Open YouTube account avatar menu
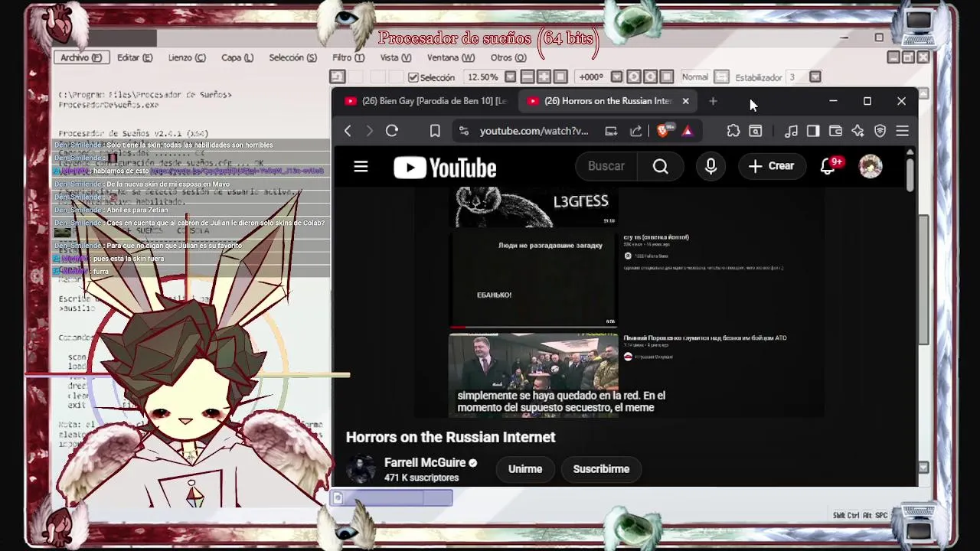Viewport: 980px width, 551px height. (871, 166)
